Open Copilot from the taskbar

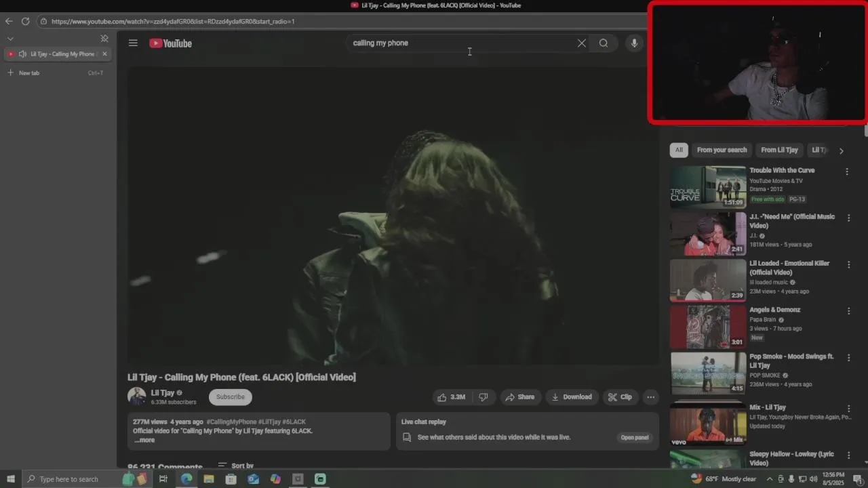pyautogui.click(x=275, y=479)
